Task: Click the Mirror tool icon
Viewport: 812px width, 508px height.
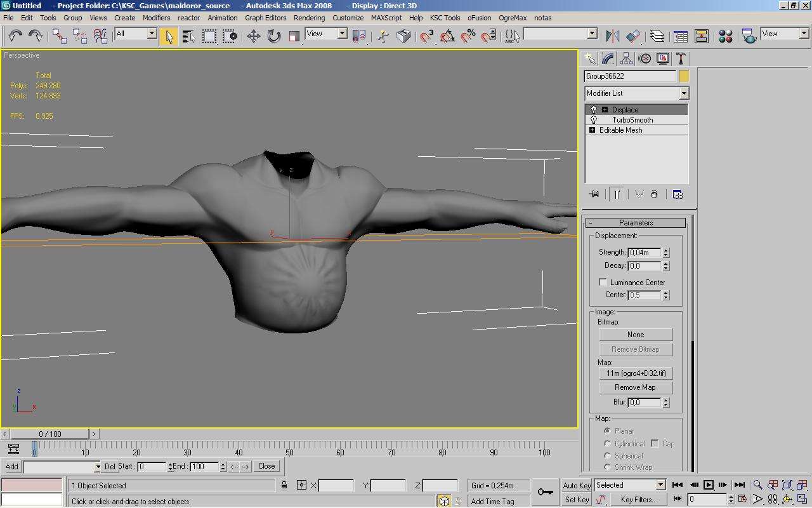Action: [612, 36]
